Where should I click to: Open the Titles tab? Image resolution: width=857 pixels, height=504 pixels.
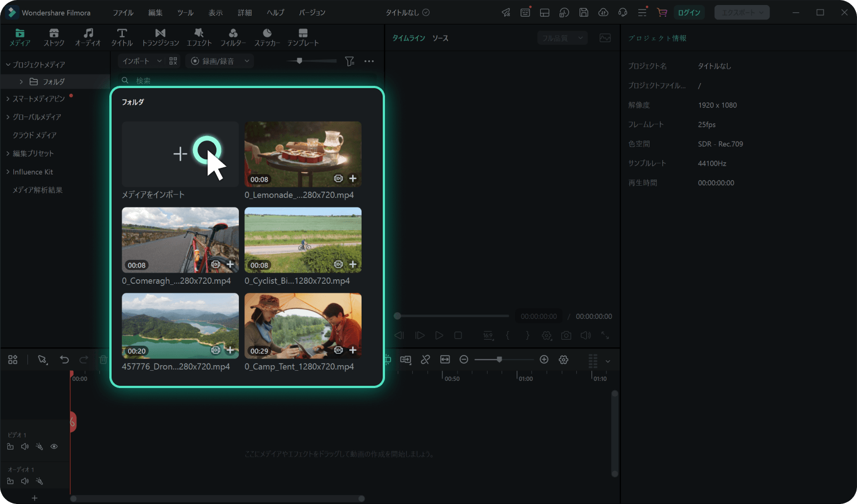(x=122, y=37)
